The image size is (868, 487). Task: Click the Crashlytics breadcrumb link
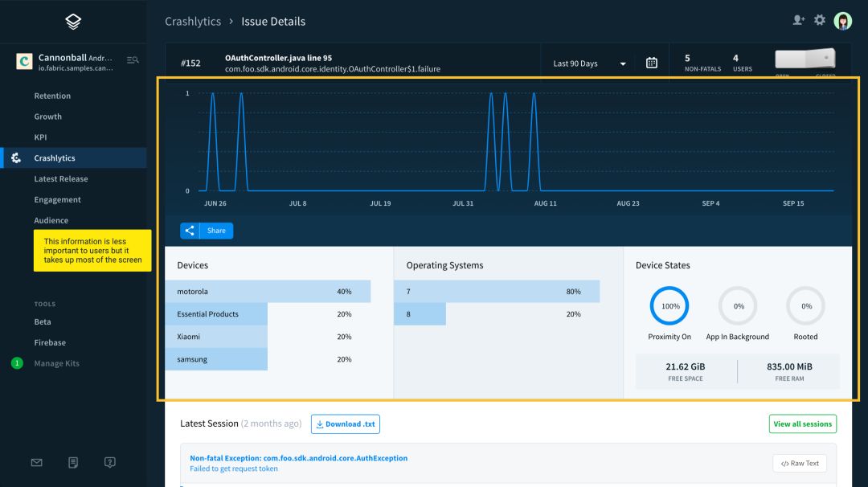click(193, 22)
